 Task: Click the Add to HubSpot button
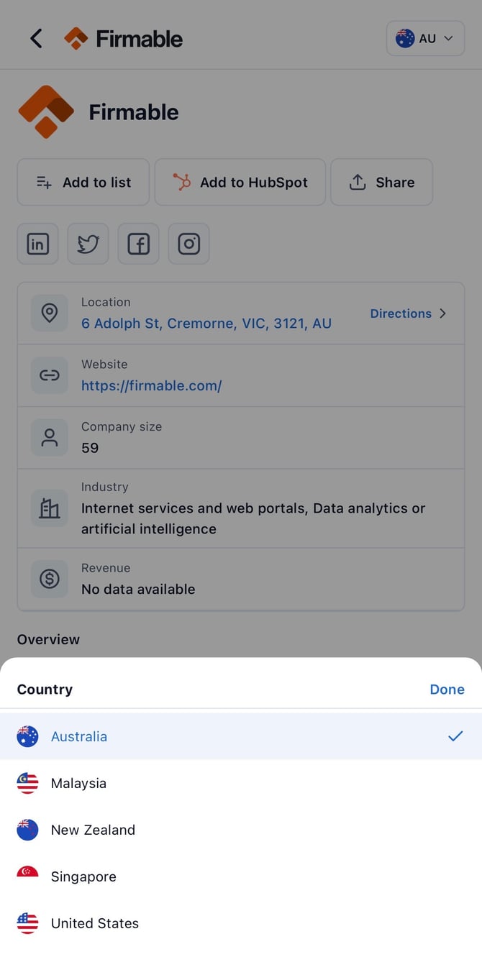tap(240, 182)
